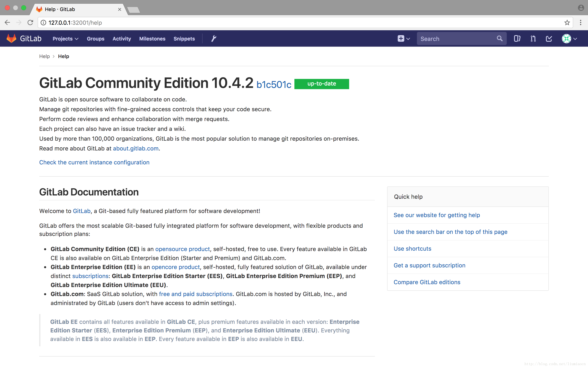Click the Help breadcrumb parent link
588x368 pixels.
point(45,56)
